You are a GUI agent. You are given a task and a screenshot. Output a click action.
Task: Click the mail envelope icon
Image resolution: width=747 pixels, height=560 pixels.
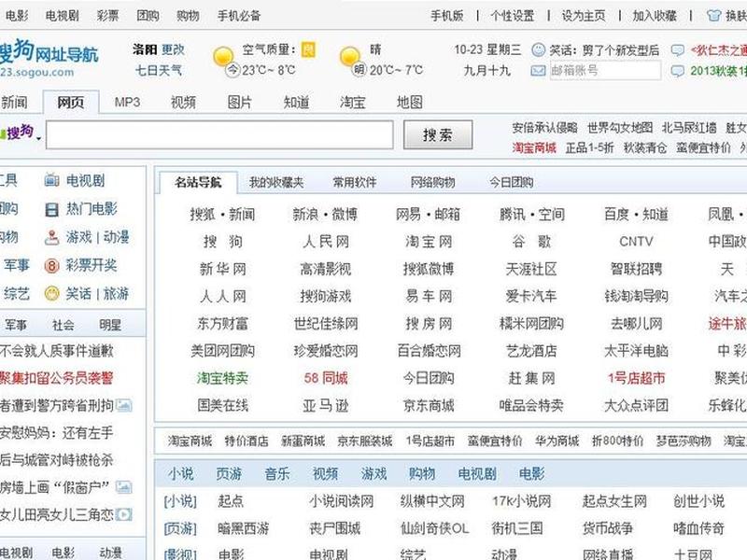point(538,71)
